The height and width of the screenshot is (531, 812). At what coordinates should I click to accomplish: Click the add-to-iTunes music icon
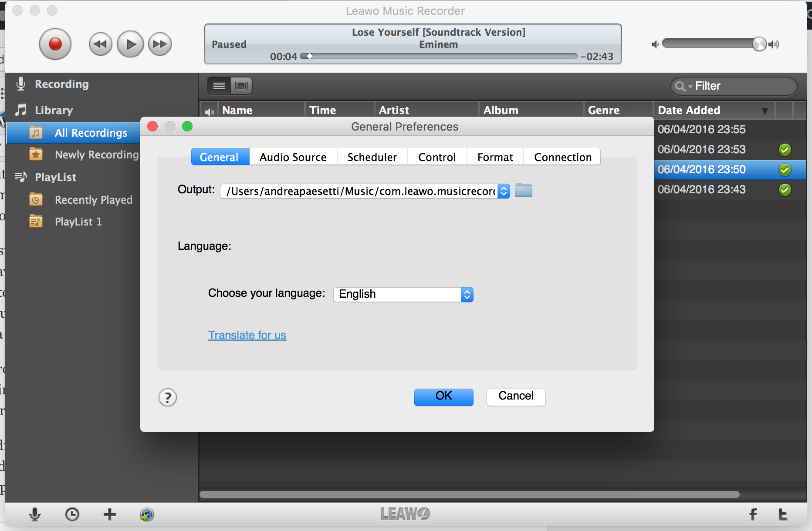(147, 514)
